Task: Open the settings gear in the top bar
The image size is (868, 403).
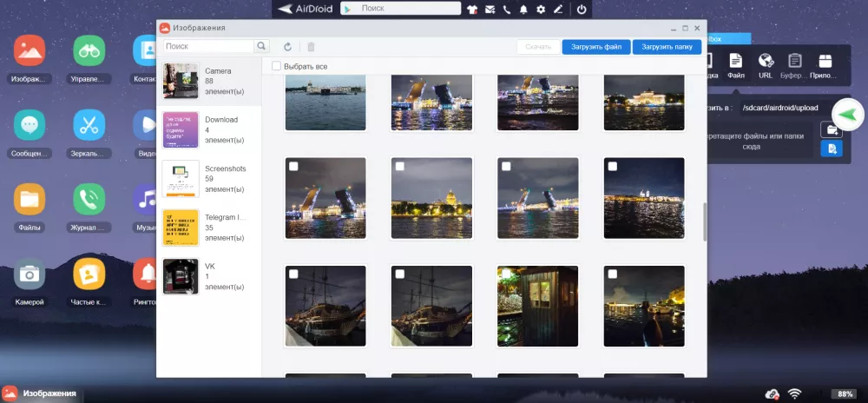Action: coord(541,10)
